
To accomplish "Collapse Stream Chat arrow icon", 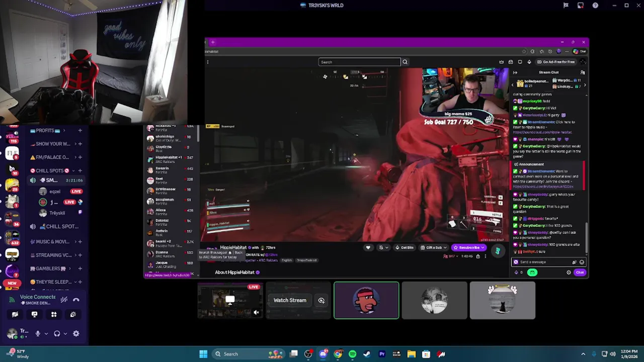I will [515, 72].
